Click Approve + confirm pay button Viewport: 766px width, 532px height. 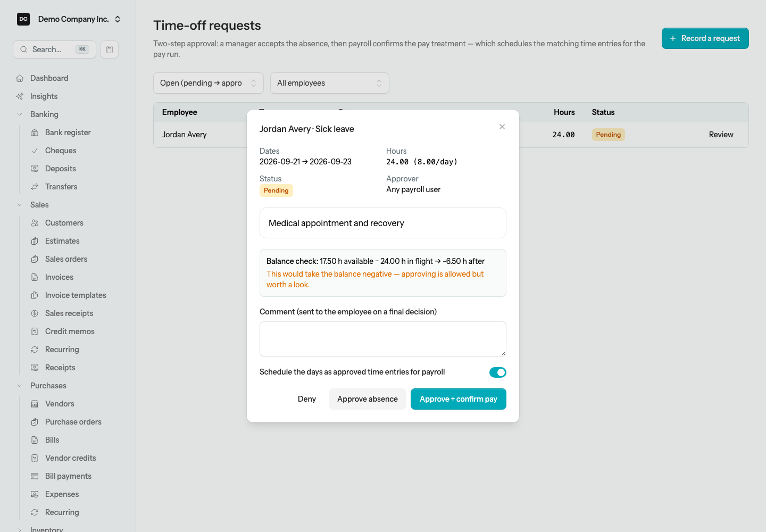(459, 399)
